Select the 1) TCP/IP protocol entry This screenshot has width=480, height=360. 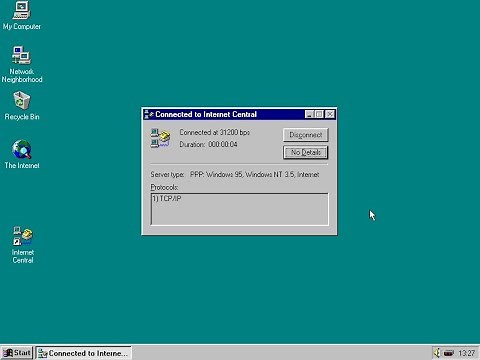pos(167,199)
